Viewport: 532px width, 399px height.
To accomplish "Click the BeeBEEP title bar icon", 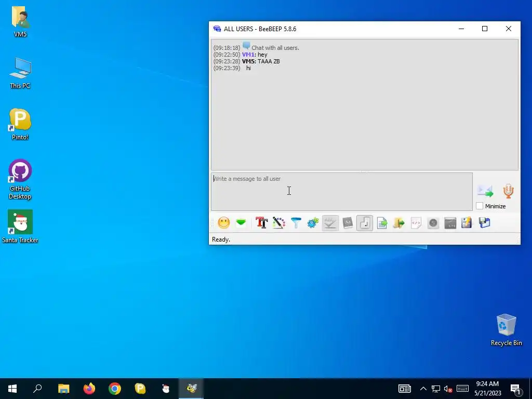I will click(x=217, y=29).
